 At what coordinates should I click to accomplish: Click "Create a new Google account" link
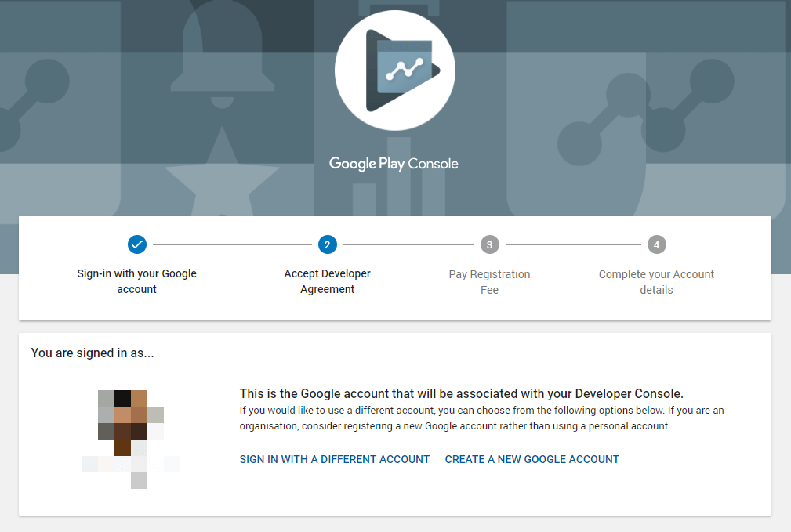coord(532,459)
